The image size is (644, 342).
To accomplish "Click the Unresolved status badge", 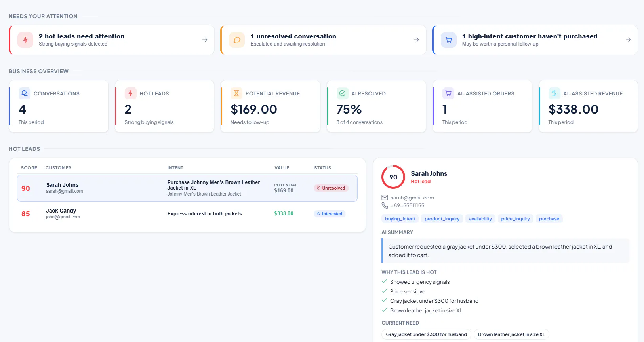I will [331, 188].
